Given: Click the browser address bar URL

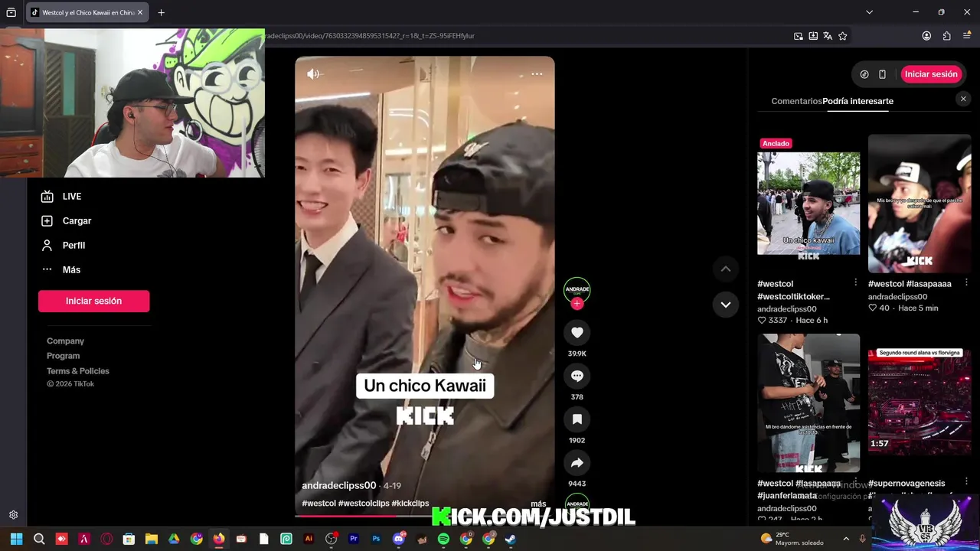Looking at the screenshot, I should tap(370, 36).
